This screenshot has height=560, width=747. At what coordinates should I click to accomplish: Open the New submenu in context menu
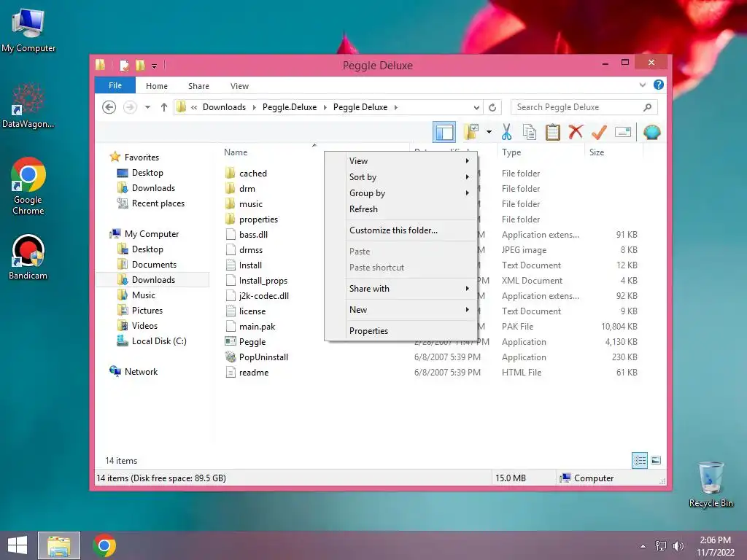pos(400,309)
